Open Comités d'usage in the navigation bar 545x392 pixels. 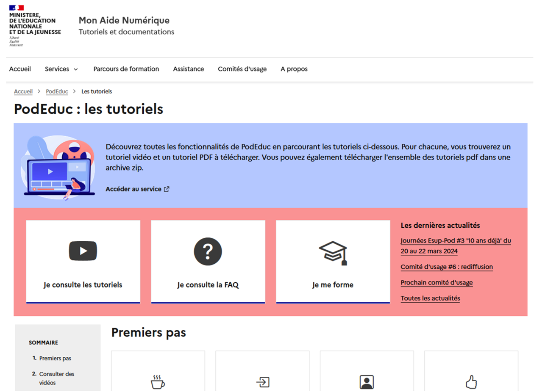click(242, 69)
